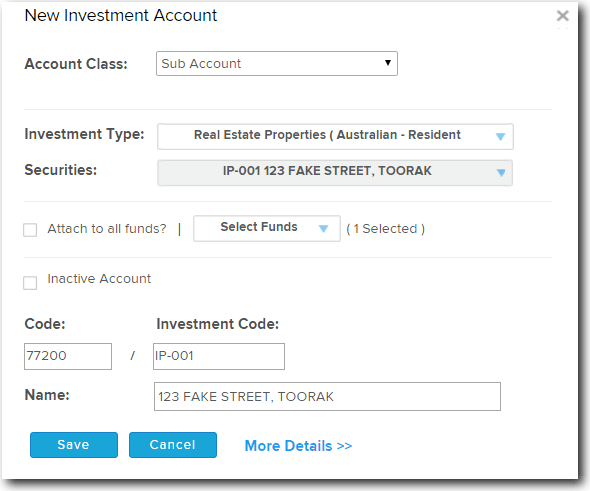The width and height of the screenshot is (590, 491).
Task: Cancel the new investment account
Action: (x=173, y=445)
